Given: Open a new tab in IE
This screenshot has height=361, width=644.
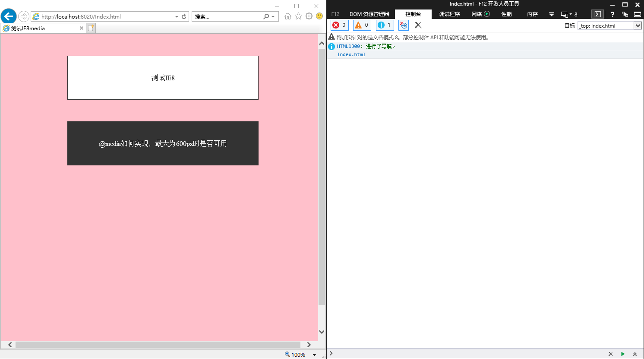Looking at the screenshot, I should pos(91,28).
